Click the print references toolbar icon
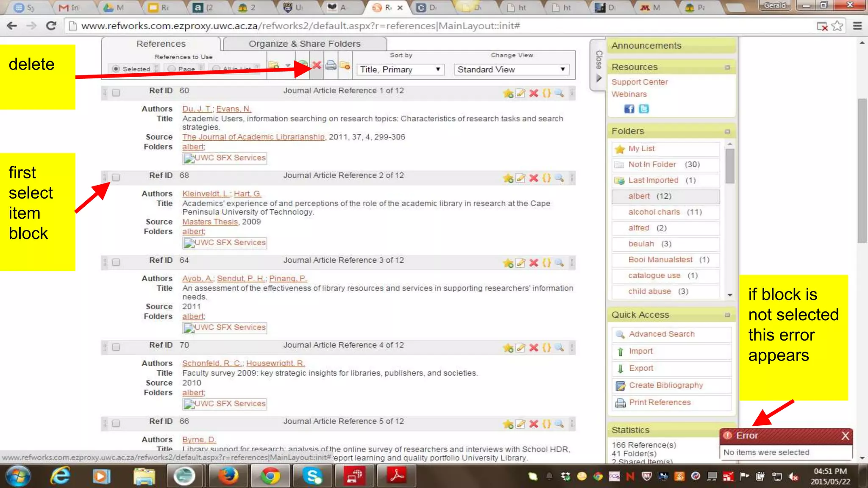The image size is (868, 488). (331, 65)
